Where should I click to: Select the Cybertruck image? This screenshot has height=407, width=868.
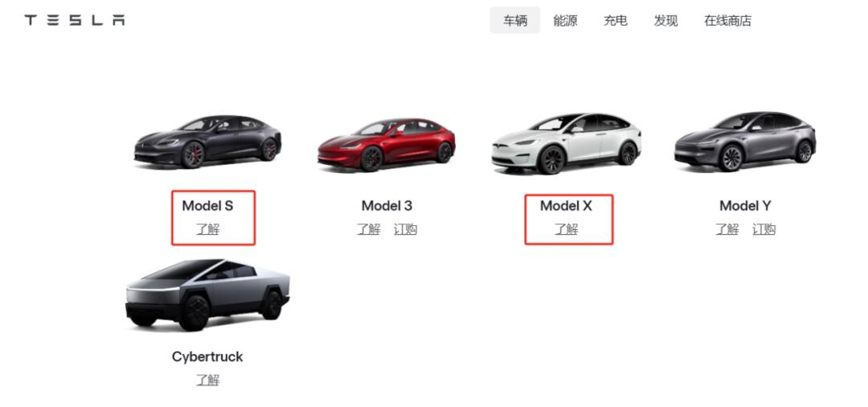click(207, 294)
